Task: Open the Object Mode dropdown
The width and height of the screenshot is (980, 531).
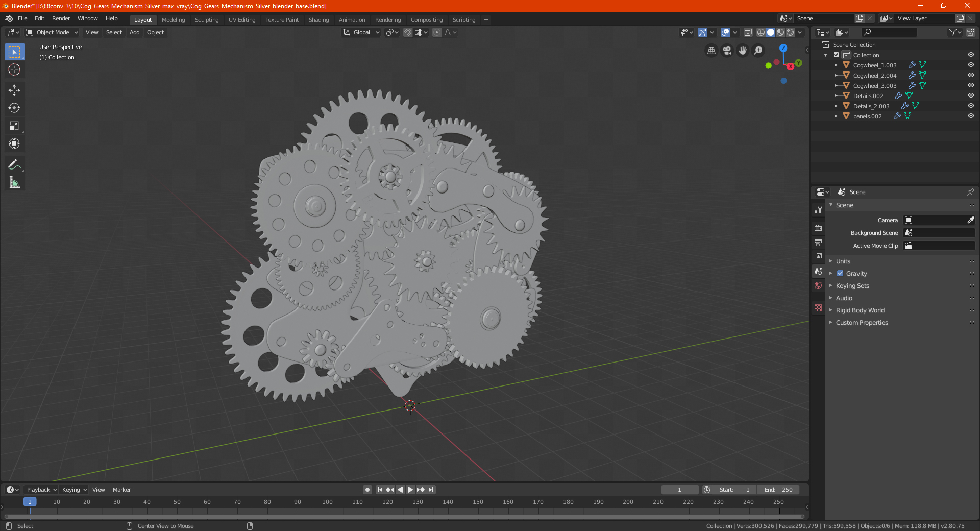Action: (52, 32)
